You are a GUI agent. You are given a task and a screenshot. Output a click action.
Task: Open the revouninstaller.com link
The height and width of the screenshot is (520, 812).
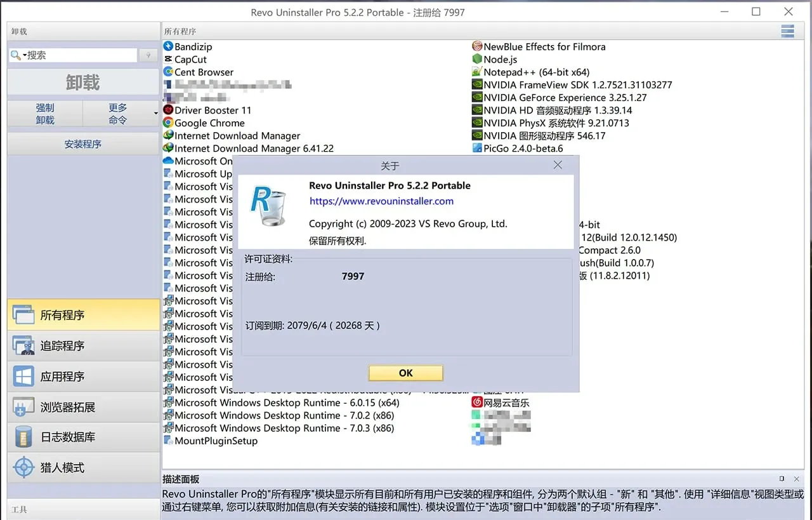click(x=381, y=201)
